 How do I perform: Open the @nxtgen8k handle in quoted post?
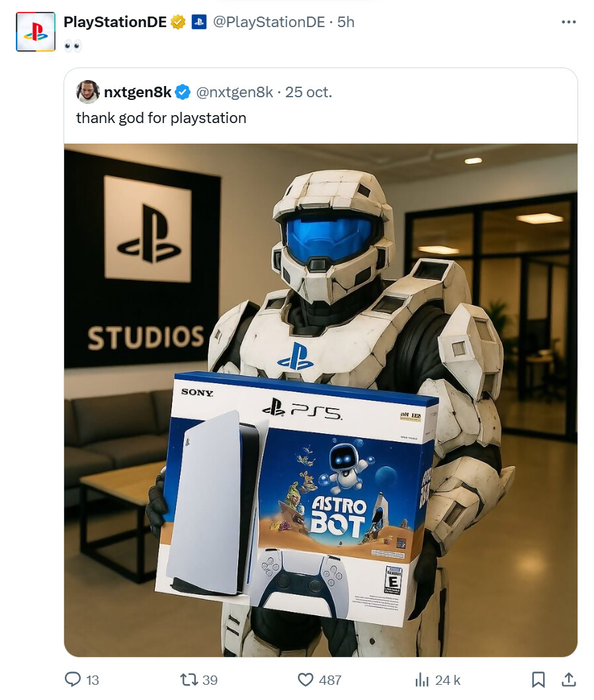click(234, 92)
